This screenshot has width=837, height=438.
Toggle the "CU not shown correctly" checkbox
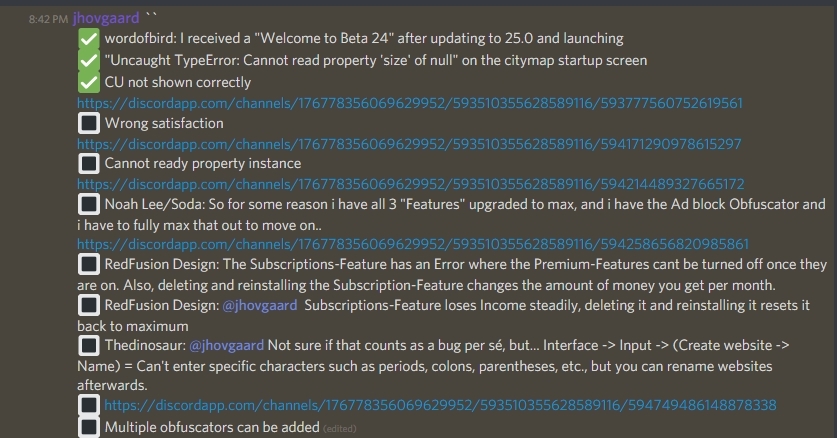pos(89,82)
